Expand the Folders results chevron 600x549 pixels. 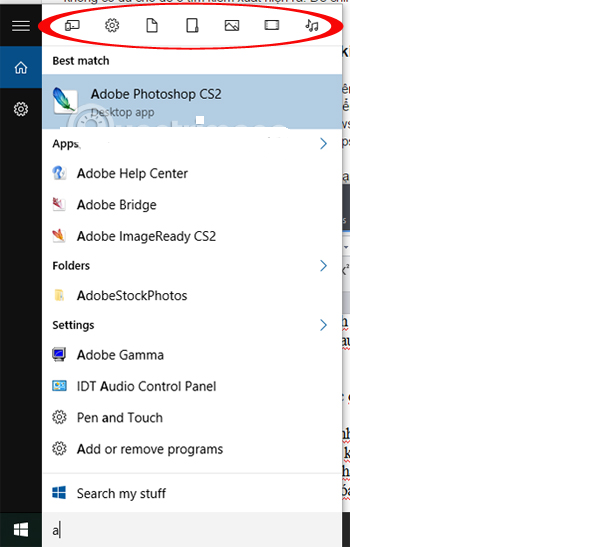pos(323,266)
